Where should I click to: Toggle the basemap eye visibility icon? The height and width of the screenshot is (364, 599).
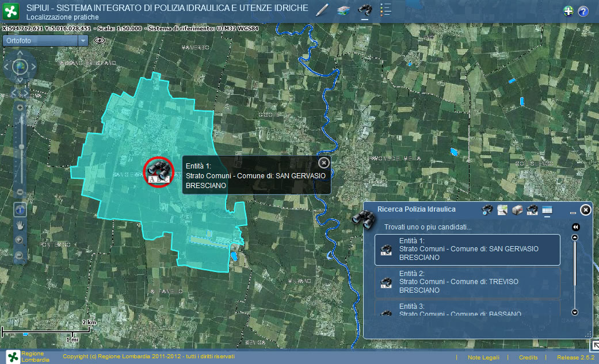pos(100,40)
